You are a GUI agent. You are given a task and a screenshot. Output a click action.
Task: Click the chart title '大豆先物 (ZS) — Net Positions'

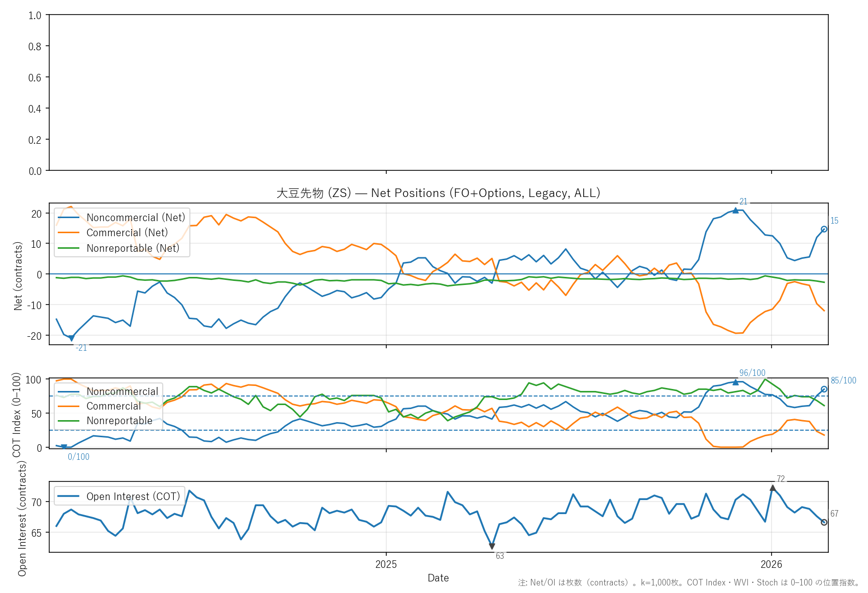pos(438,193)
